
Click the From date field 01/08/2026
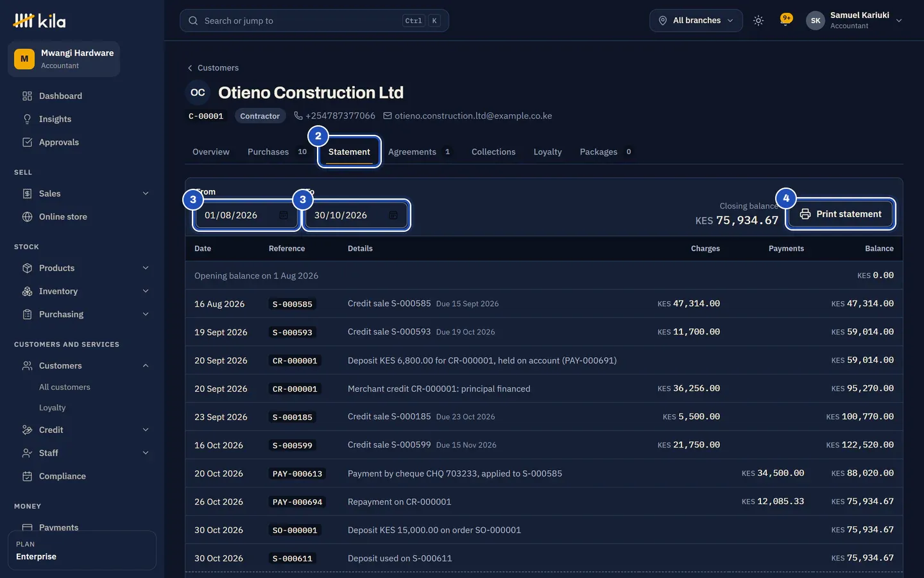pos(246,215)
